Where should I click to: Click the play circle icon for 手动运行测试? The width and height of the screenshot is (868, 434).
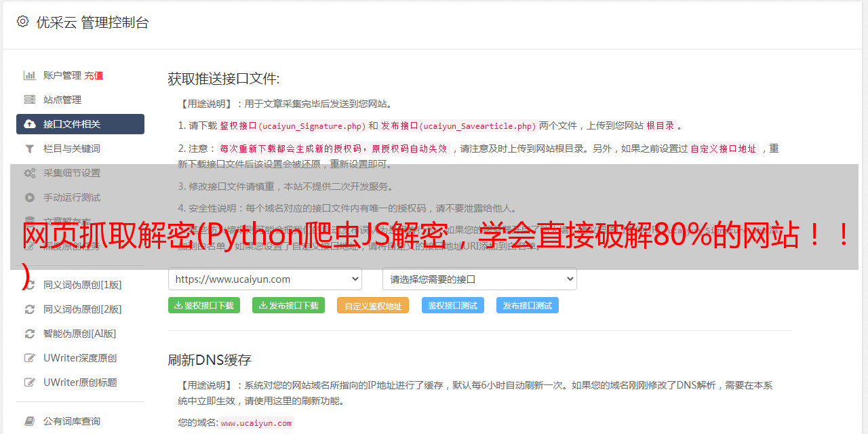pyautogui.click(x=30, y=197)
